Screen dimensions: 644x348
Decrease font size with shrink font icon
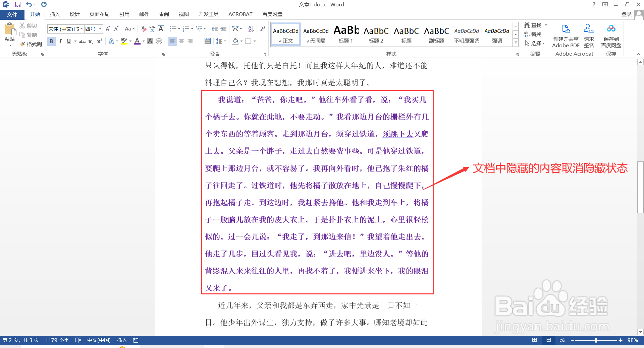pyautogui.click(x=116, y=29)
